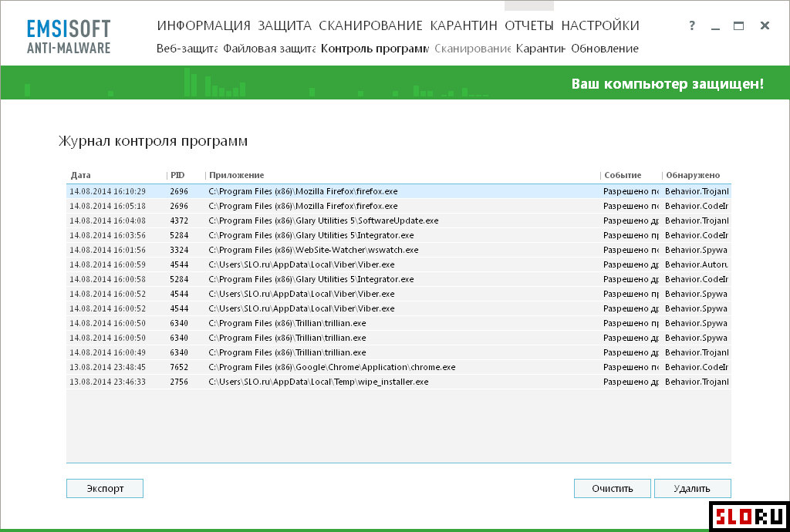This screenshot has width=790, height=532.
Task: Select the chrome.exe application path
Action: pos(332,367)
